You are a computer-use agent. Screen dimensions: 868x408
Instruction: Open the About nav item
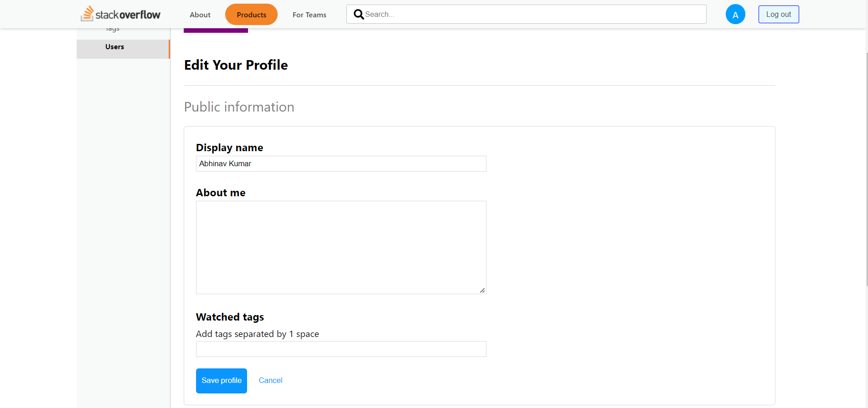[x=200, y=15]
